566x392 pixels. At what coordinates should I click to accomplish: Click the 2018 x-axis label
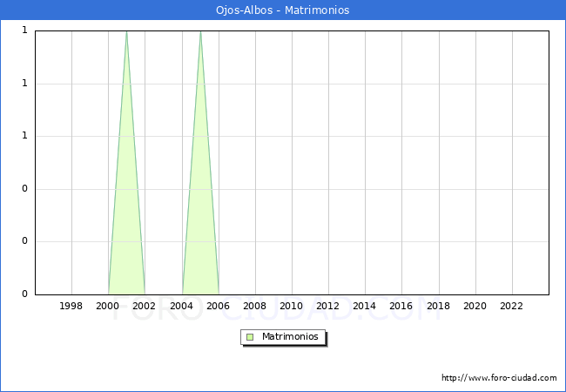coord(438,306)
